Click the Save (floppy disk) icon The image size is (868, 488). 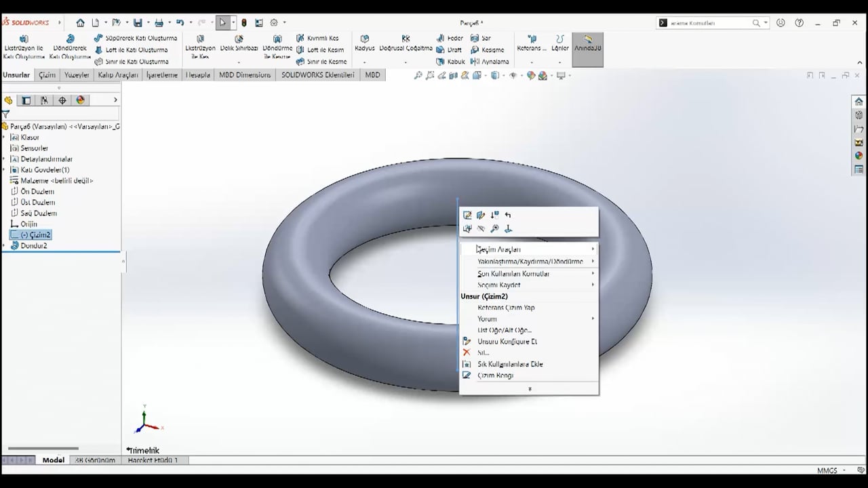[x=138, y=22]
